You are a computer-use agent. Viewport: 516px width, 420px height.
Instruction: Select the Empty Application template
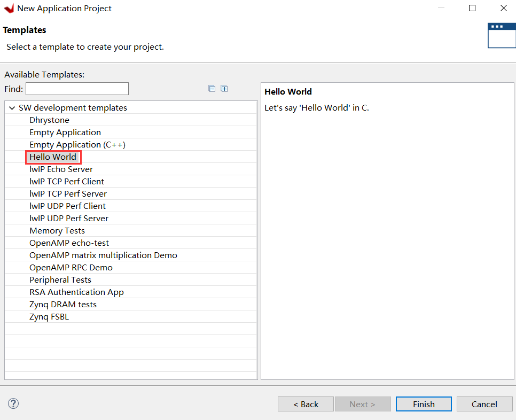tap(65, 133)
